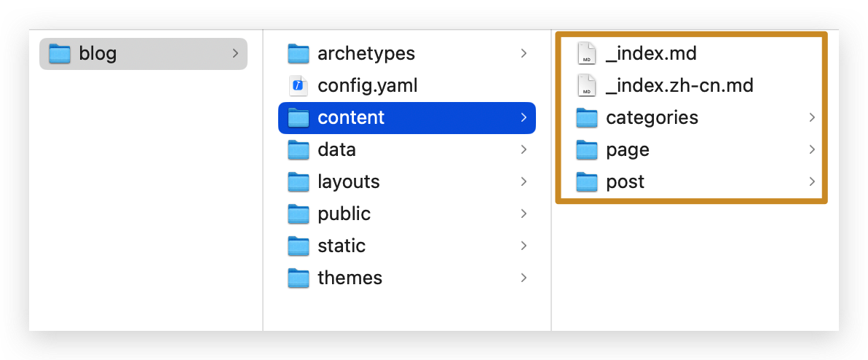Click the themes folder icon
The height and width of the screenshot is (360, 868).
(299, 278)
